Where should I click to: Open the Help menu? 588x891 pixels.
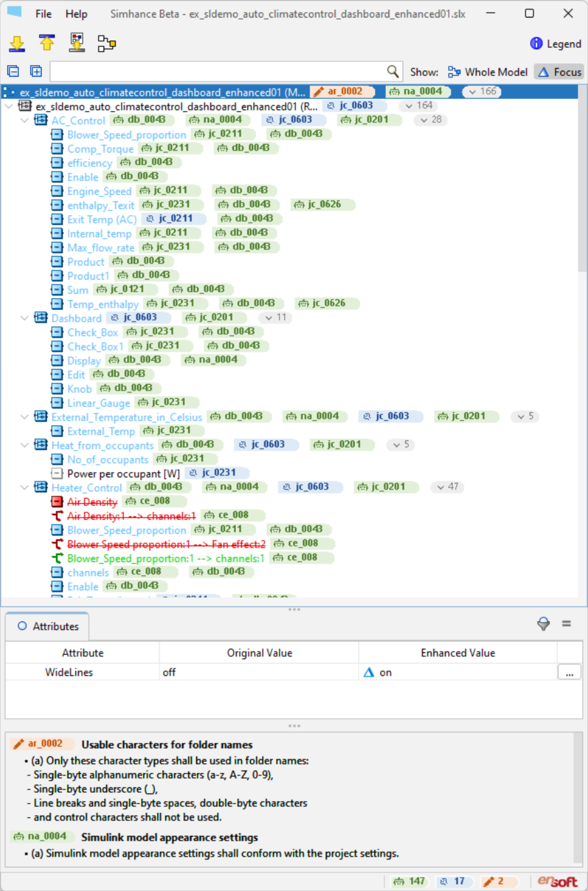coord(76,14)
